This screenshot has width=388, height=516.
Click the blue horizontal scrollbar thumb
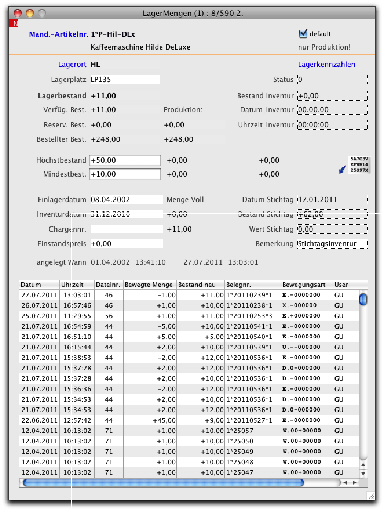pos(163,482)
